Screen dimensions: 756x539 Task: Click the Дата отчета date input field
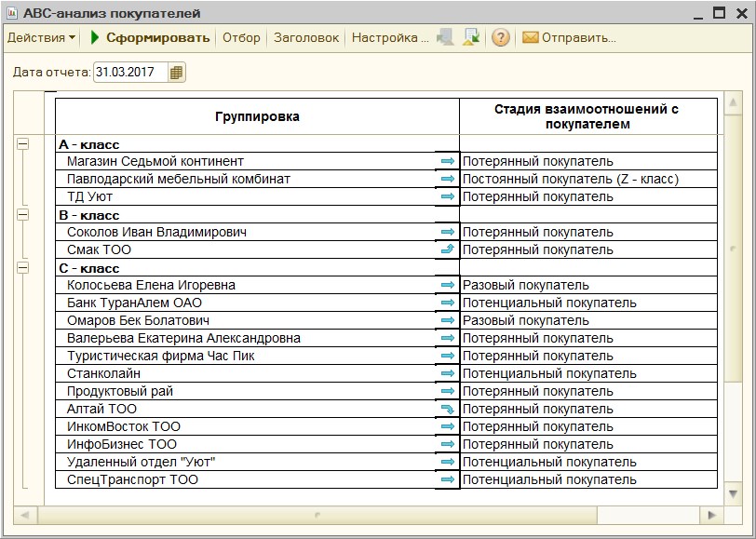pyautogui.click(x=129, y=72)
